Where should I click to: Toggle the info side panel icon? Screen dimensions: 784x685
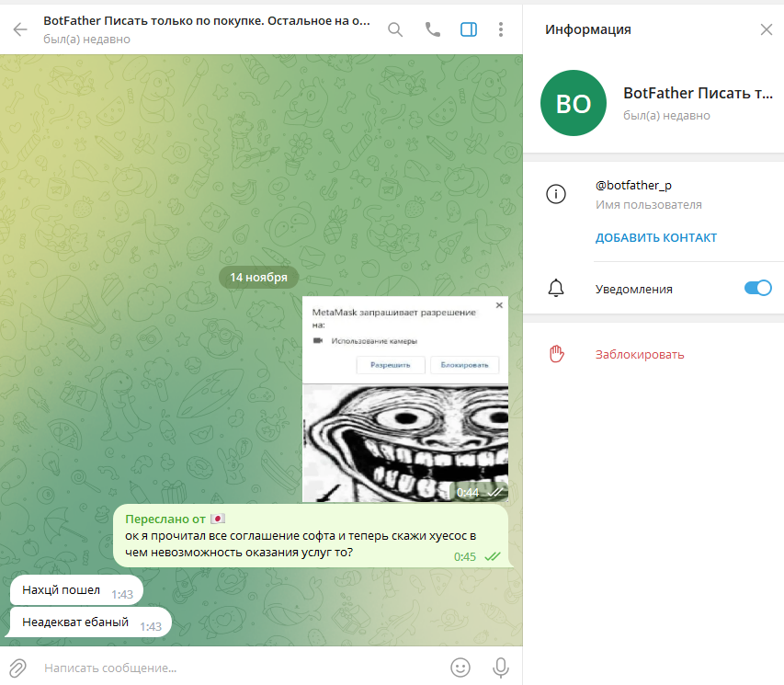click(x=469, y=29)
